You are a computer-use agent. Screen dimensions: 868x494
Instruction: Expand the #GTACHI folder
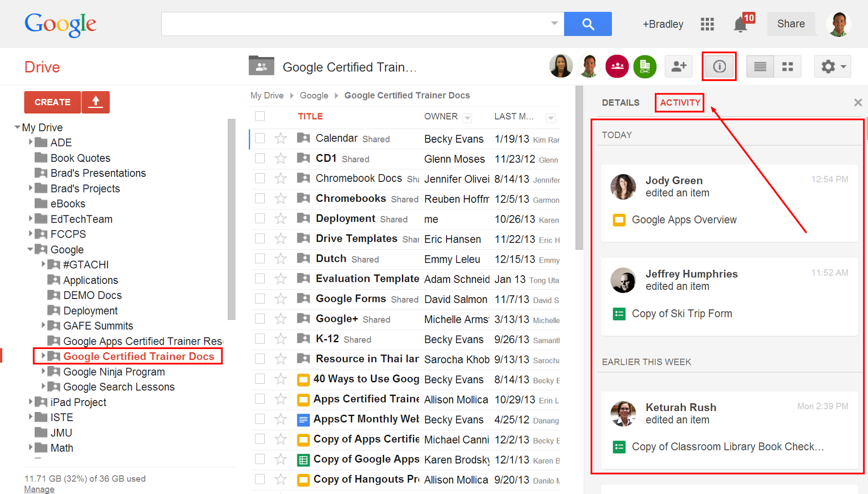[43, 264]
